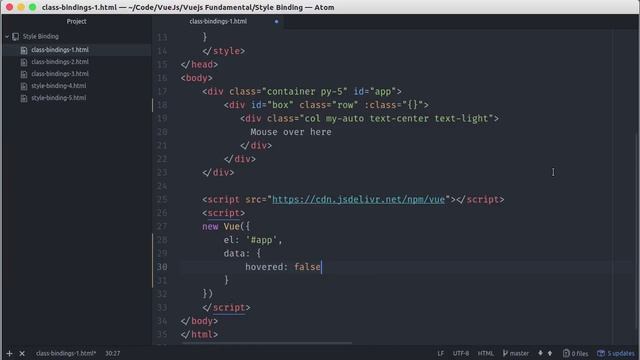This screenshot has height=360, width=640.
Task: Click line number 18 in the gutter
Action: [x=162, y=105]
